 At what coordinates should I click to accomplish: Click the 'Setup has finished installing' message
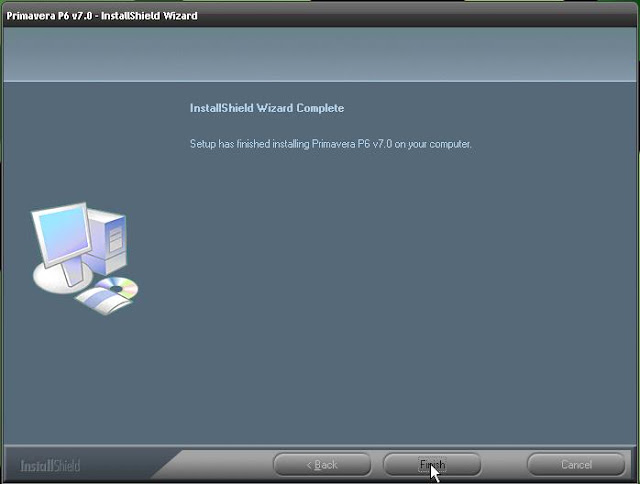(x=331, y=144)
